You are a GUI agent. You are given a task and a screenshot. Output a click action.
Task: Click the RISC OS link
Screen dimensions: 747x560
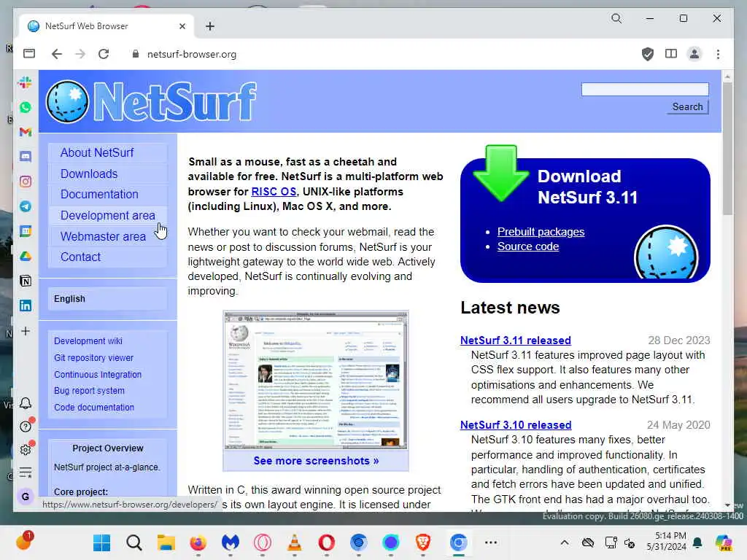click(x=274, y=192)
